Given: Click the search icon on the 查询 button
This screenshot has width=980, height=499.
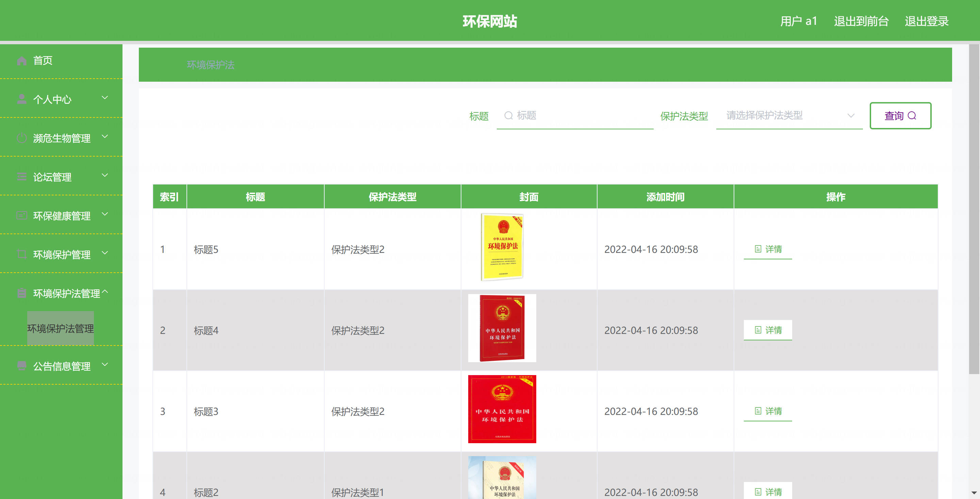Looking at the screenshot, I should pyautogui.click(x=912, y=116).
